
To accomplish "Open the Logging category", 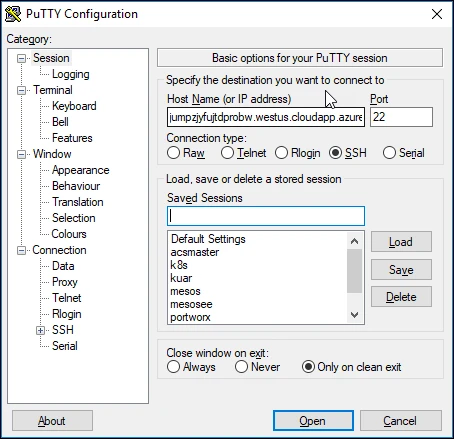I will 71,74.
